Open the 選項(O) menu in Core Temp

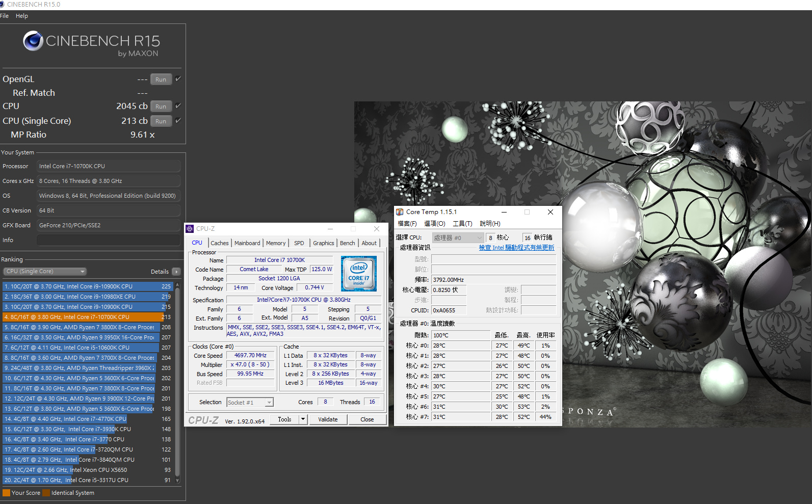[435, 224]
